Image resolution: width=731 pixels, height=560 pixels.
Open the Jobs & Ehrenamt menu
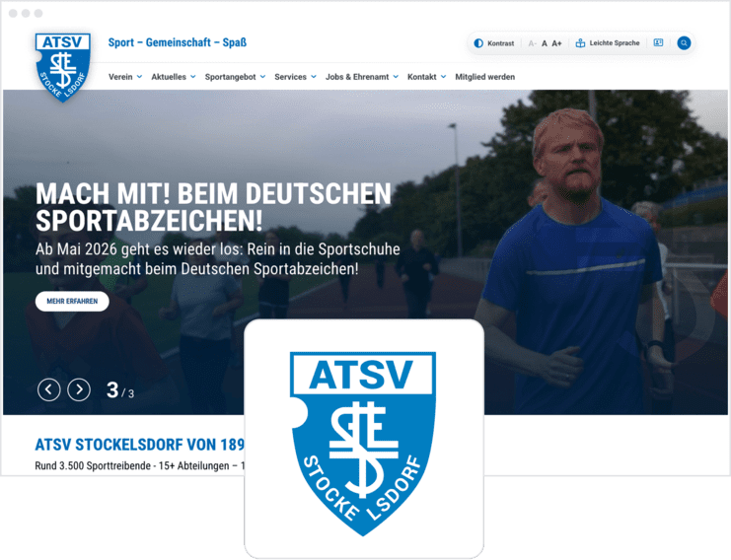362,77
